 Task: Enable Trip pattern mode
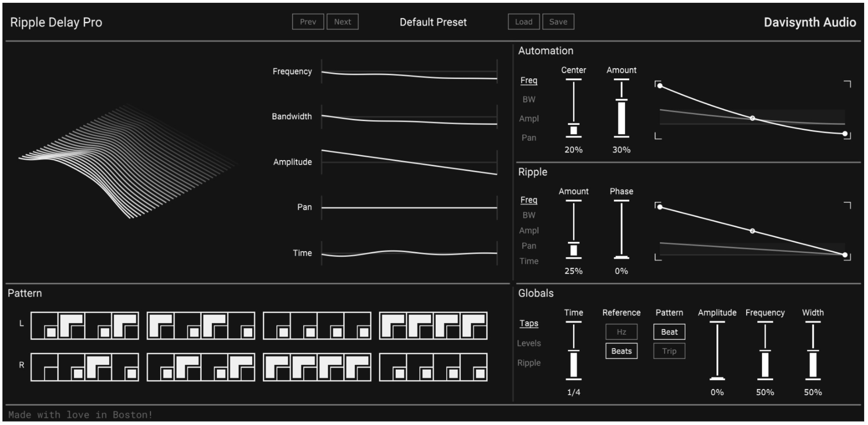669,351
